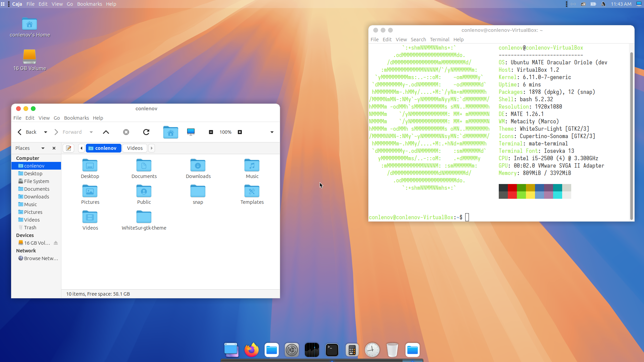Click the conlenov path bar button
Viewport: 644px width, 362px height.
104,148
